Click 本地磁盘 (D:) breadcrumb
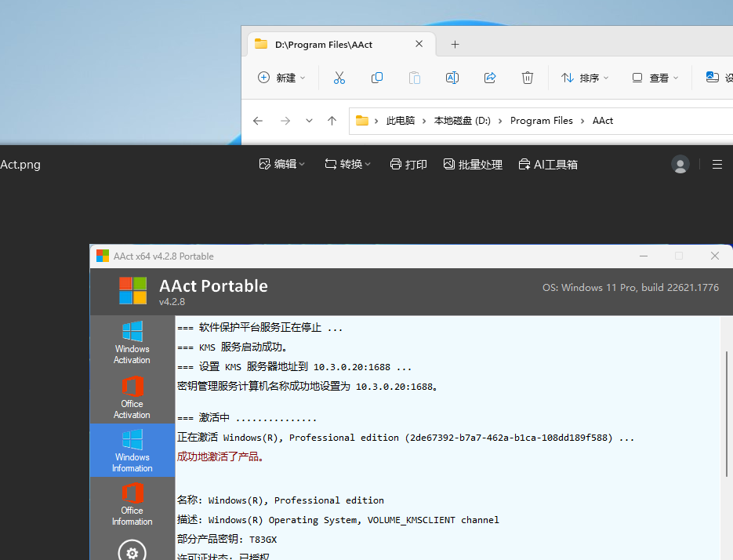The height and width of the screenshot is (560, 733). (463, 121)
